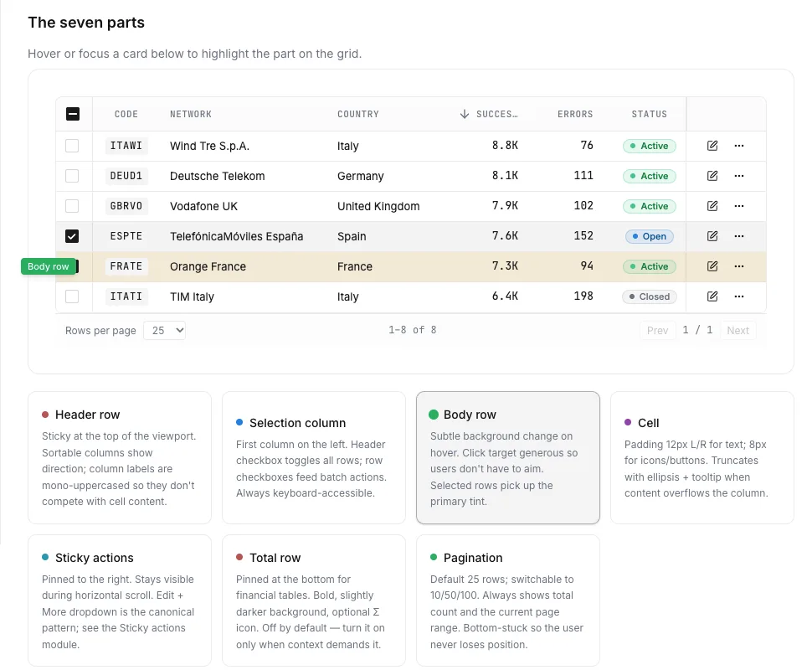Click the Next pagination button
Screen dimensions: 812x670
tap(738, 330)
